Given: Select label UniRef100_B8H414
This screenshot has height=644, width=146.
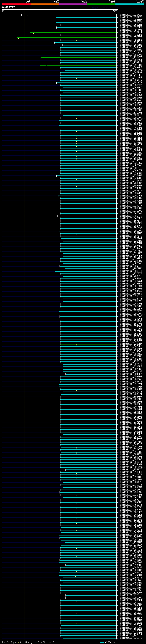Looking at the screenshot, I should coord(131,60).
